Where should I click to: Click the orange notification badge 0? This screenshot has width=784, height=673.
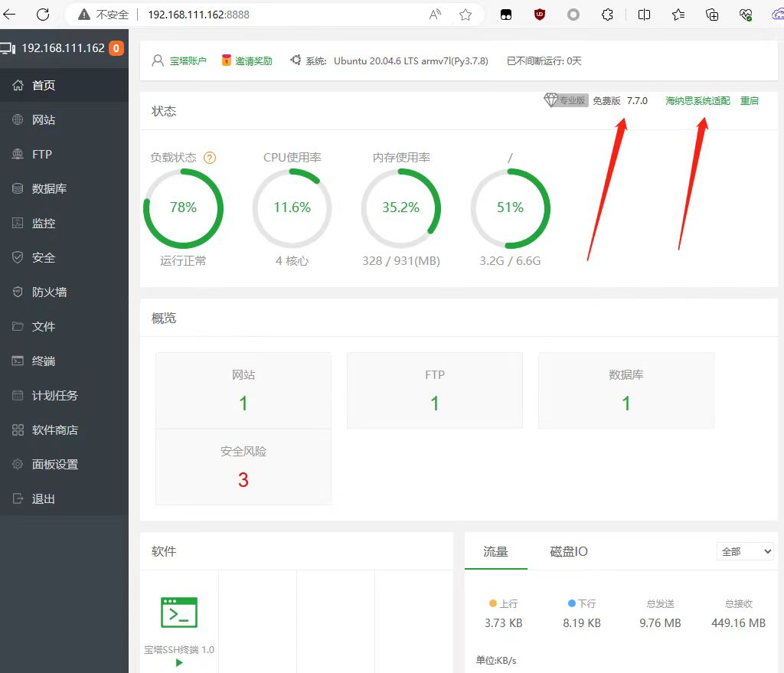pos(116,48)
